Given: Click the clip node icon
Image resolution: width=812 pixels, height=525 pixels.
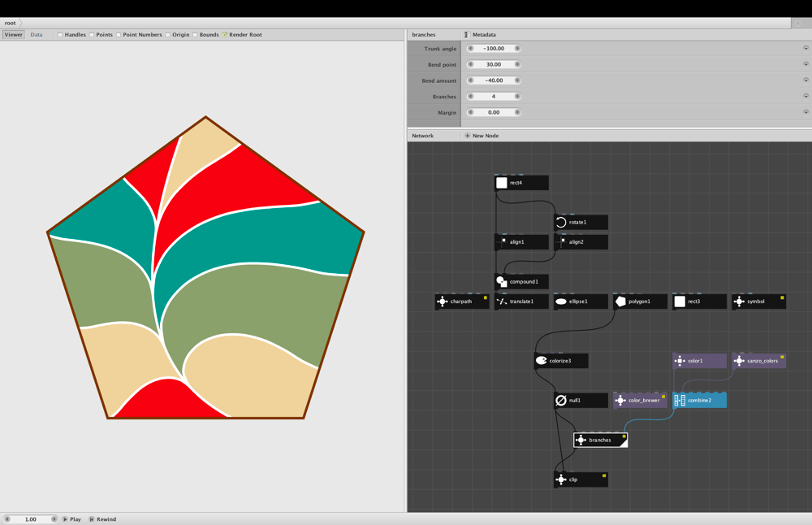Looking at the screenshot, I should pyautogui.click(x=561, y=479).
